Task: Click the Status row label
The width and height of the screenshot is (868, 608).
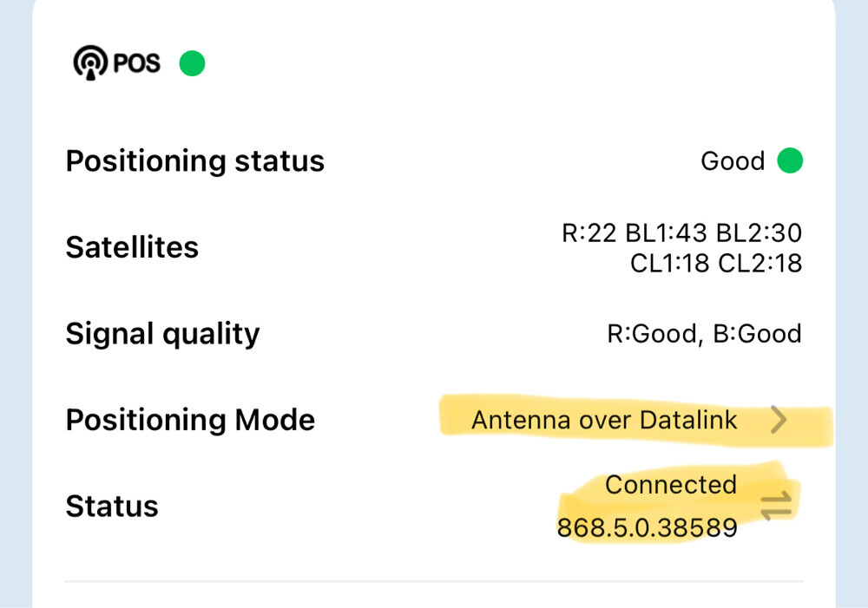Action: click(112, 507)
